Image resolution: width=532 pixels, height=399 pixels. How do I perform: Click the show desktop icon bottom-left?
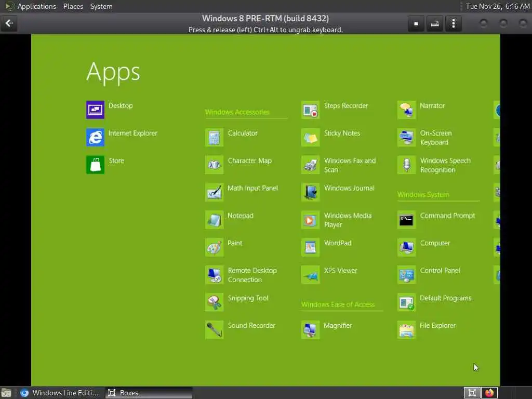(x=6, y=393)
